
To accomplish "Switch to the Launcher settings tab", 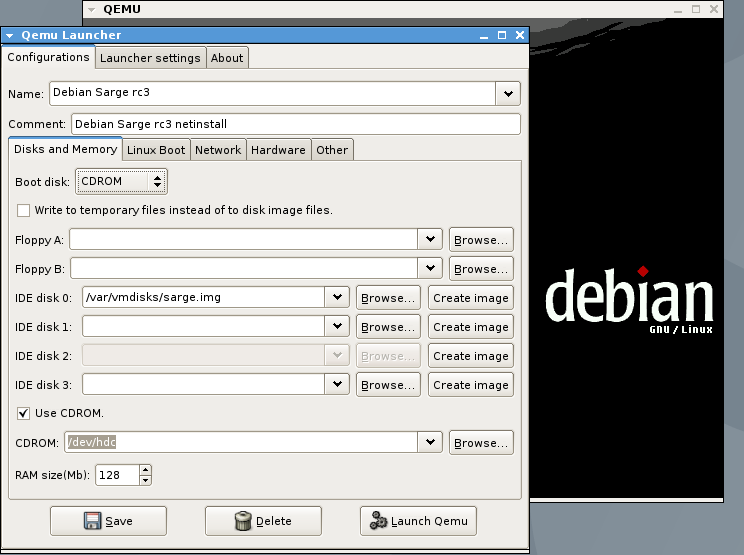I will pyautogui.click(x=150, y=58).
